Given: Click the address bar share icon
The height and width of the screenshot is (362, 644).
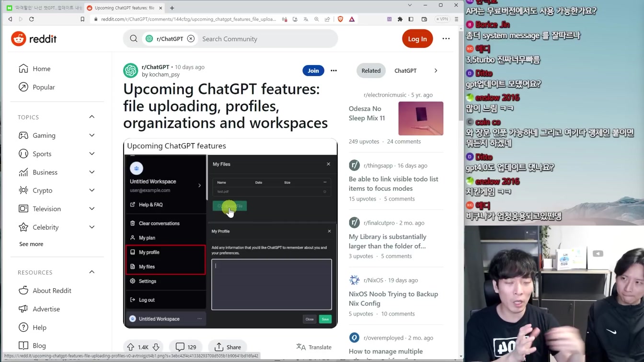Looking at the screenshot, I should 327,19.
